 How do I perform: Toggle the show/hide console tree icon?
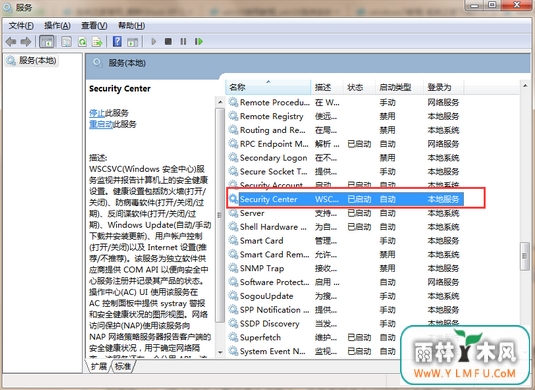46,42
